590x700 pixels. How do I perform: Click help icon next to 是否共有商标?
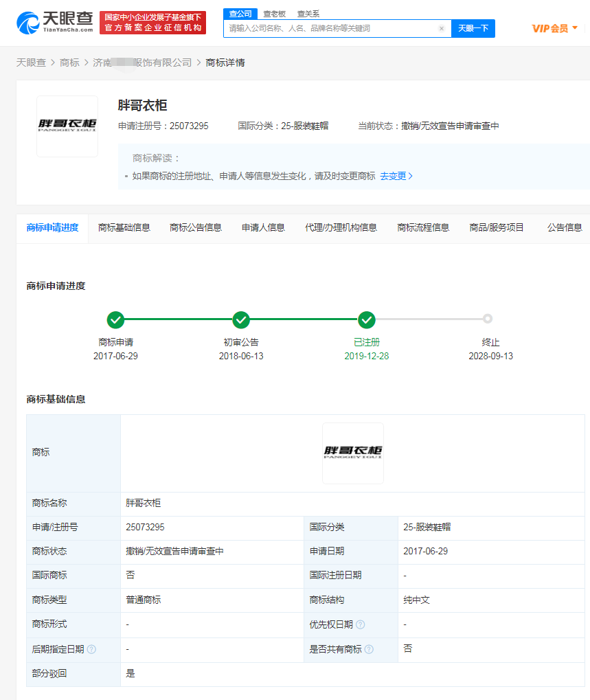(x=369, y=649)
